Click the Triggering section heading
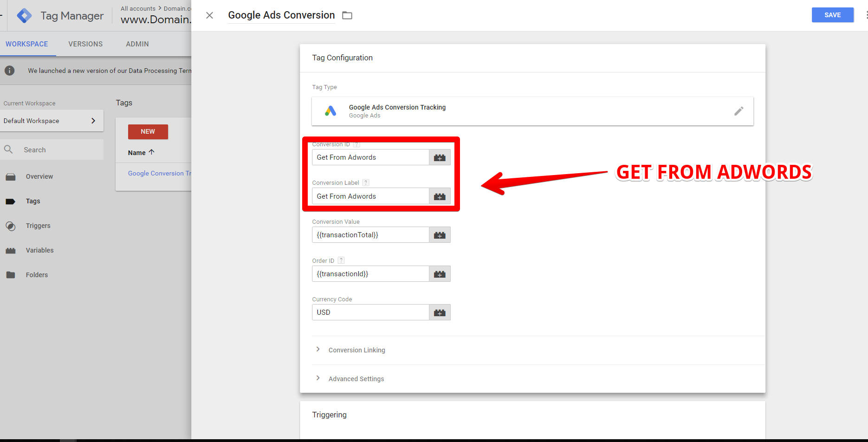This screenshot has height=442, width=868. pyautogui.click(x=329, y=415)
